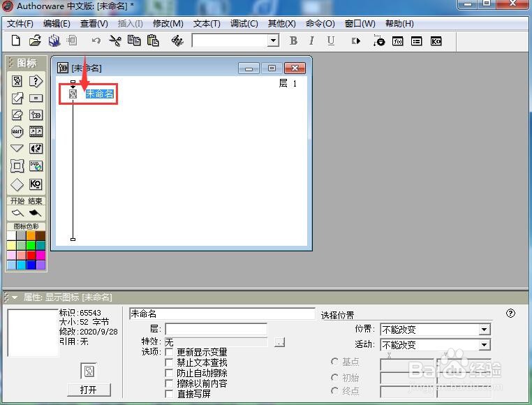This screenshot has height=405, width=532.
Task: Open Knowledge Objects from the toolbar
Action: tap(436, 41)
